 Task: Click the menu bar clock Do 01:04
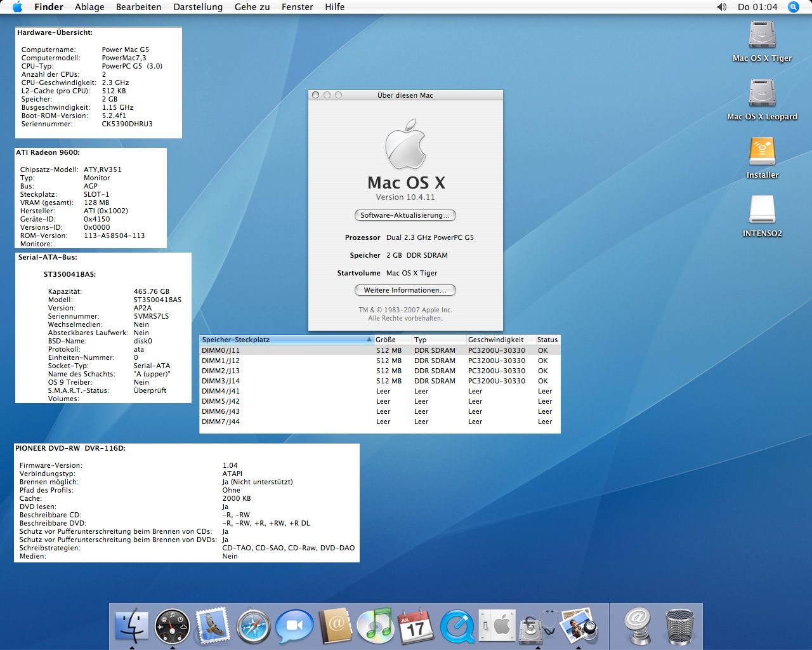tap(757, 7)
